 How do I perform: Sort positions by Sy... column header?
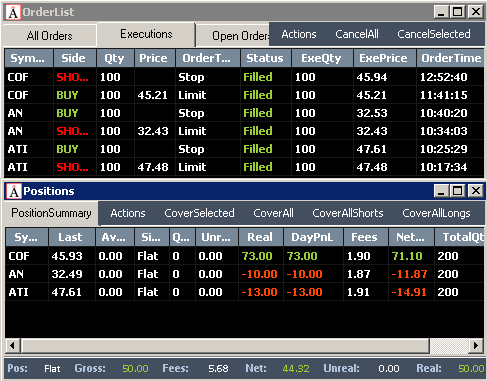pyautogui.click(x=27, y=237)
